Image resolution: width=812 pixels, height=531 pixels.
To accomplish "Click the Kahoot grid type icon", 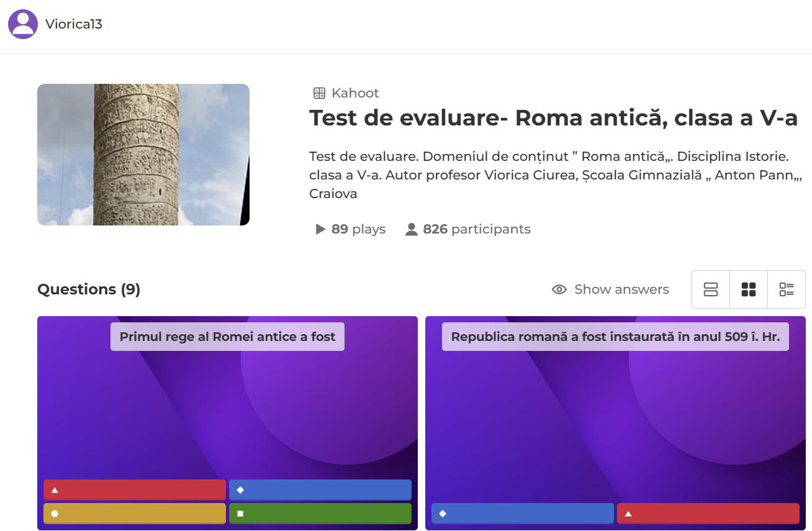I will point(319,93).
